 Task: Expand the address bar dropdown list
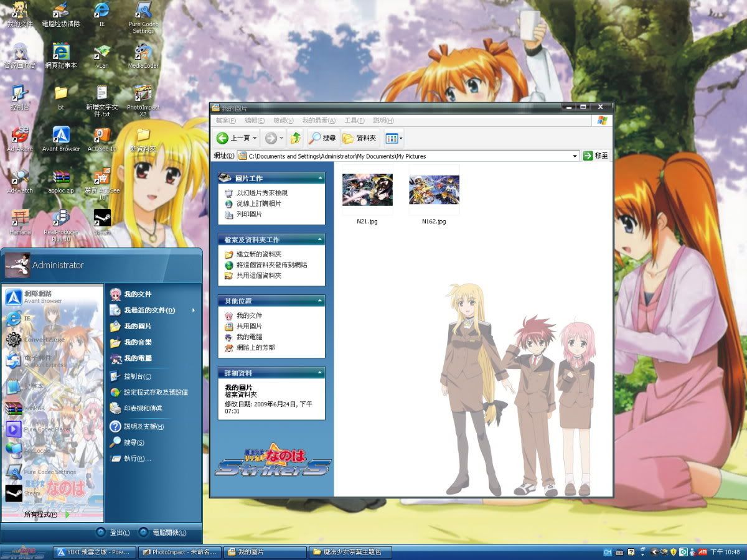[575, 156]
